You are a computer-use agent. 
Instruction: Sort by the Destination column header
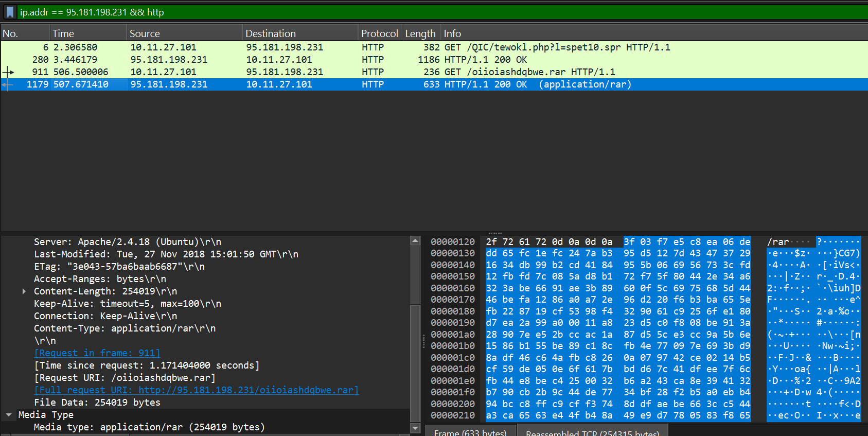300,33
